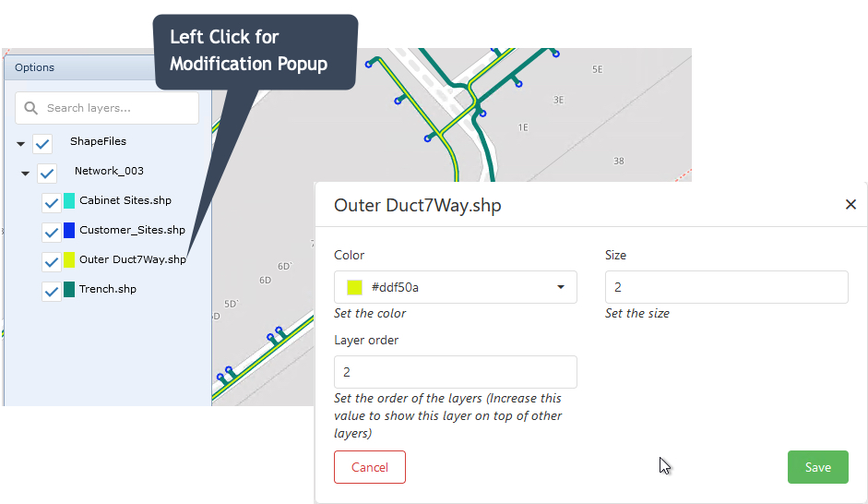The height and width of the screenshot is (504, 868).
Task: Open Outer Duct7Way.shp layer settings
Action: (x=133, y=259)
